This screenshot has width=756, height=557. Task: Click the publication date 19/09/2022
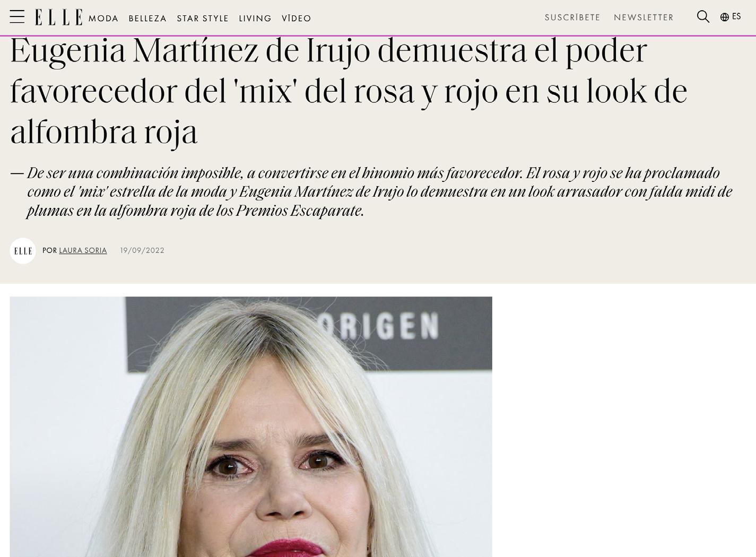coord(142,250)
